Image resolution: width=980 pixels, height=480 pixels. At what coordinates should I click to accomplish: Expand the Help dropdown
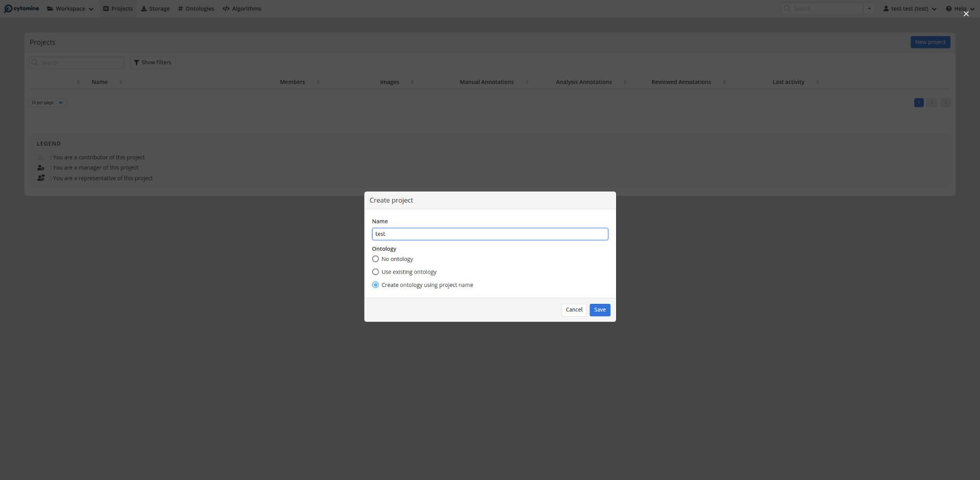tap(959, 8)
